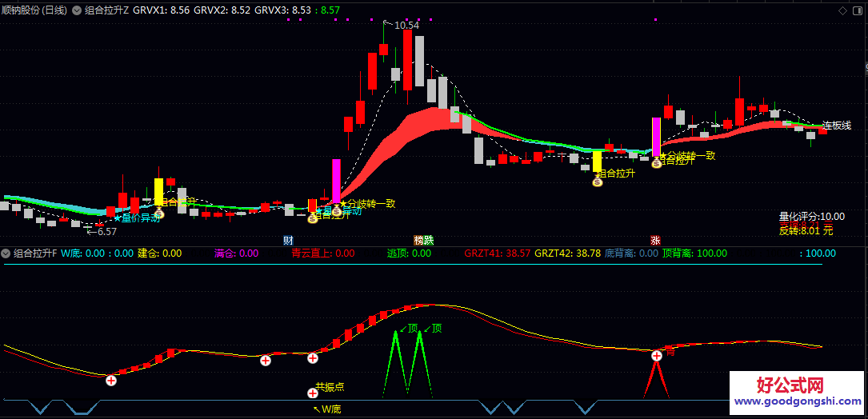Click the 顺钠股份 (日线) stock title
This screenshot has height=419, width=868.
pyautogui.click(x=35, y=10)
